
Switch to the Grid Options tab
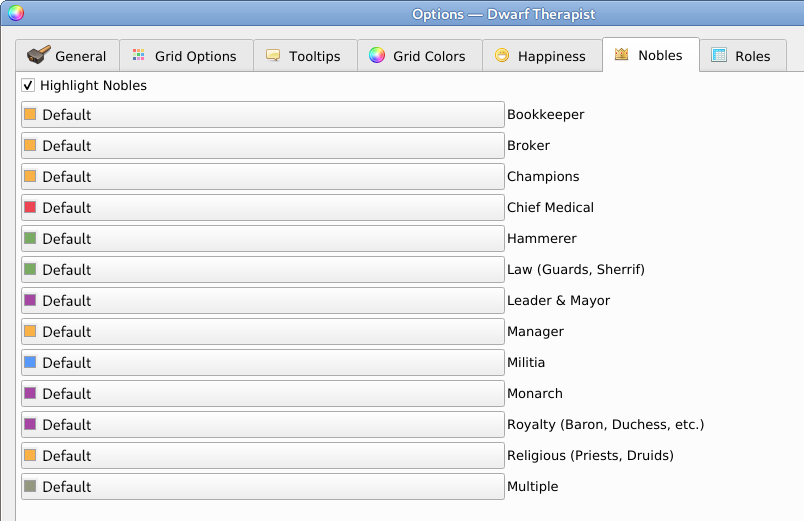(185, 56)
